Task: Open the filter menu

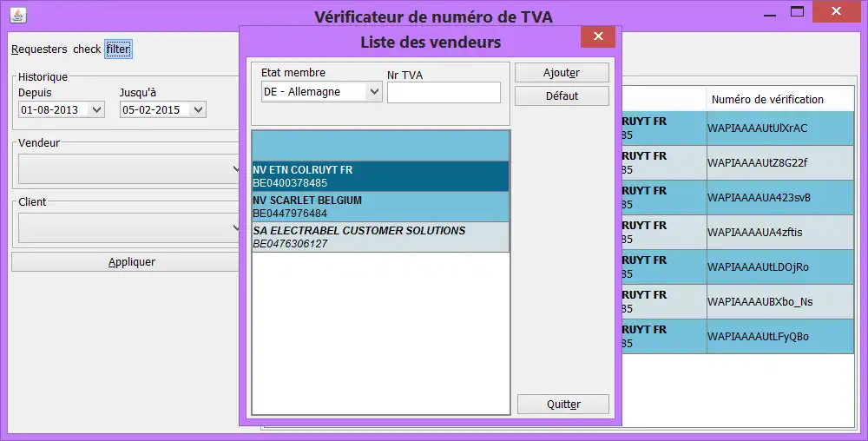Action: [x=118, y=49]
